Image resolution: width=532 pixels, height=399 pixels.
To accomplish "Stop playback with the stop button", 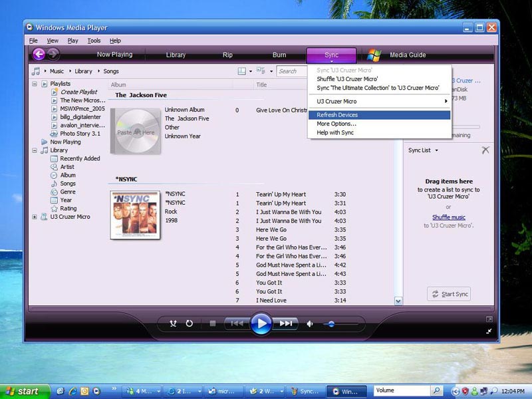I will click(213, 324).
